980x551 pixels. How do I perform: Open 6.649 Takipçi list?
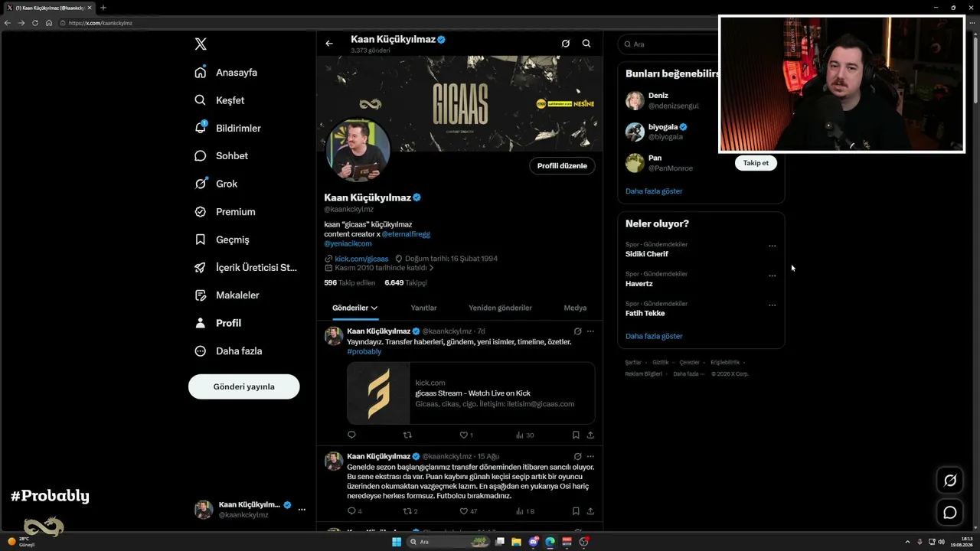point(406,282)
